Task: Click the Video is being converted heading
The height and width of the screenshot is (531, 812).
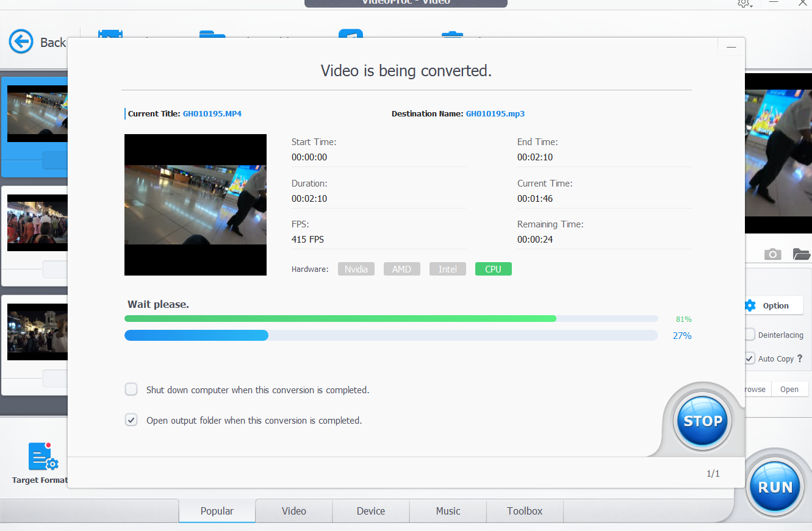Action: [406, 71]
